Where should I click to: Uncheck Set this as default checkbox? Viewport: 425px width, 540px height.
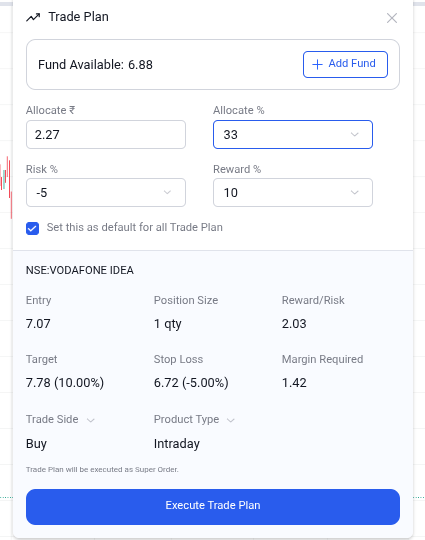32,228
